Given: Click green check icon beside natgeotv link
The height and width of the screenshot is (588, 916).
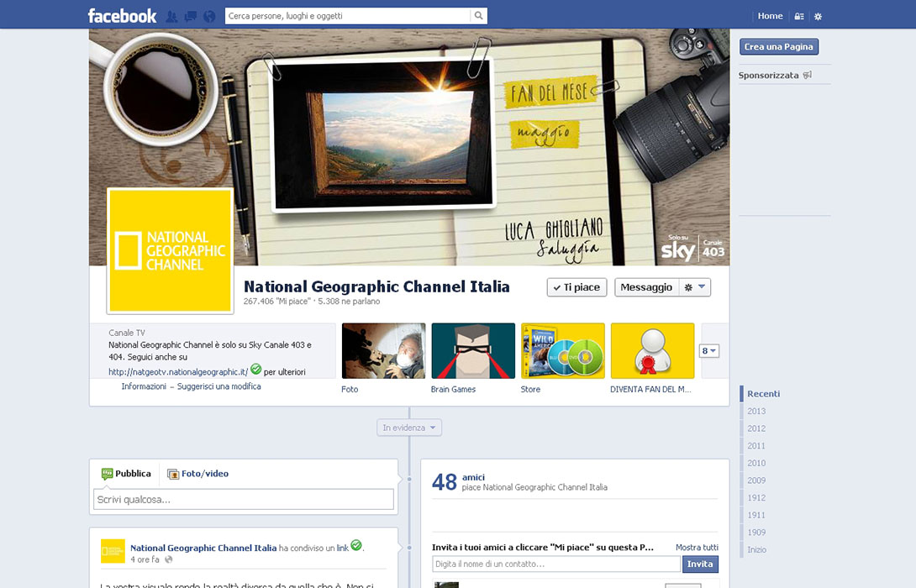Looking at the screenshot, I should click(255, 369).
